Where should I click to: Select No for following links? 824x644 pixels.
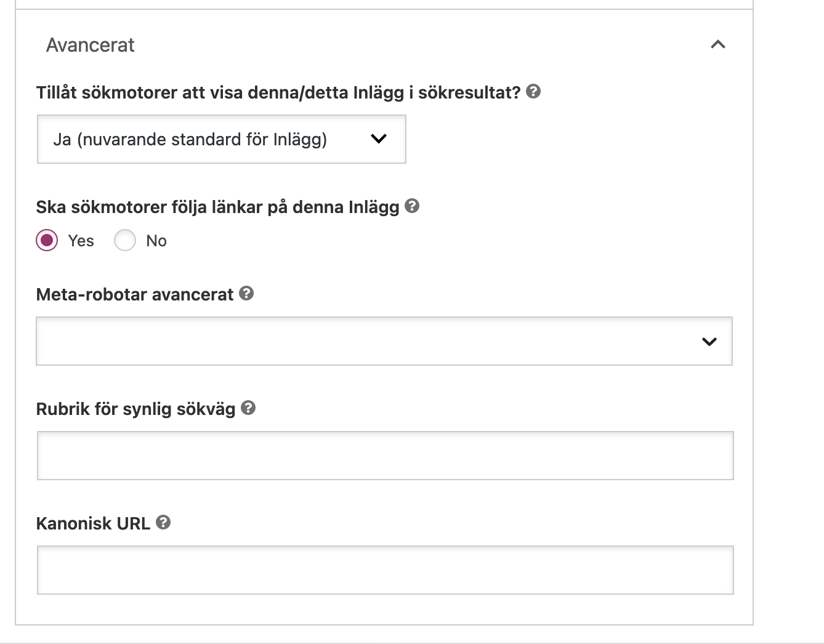pyautogui.click(x=125, y=240)
